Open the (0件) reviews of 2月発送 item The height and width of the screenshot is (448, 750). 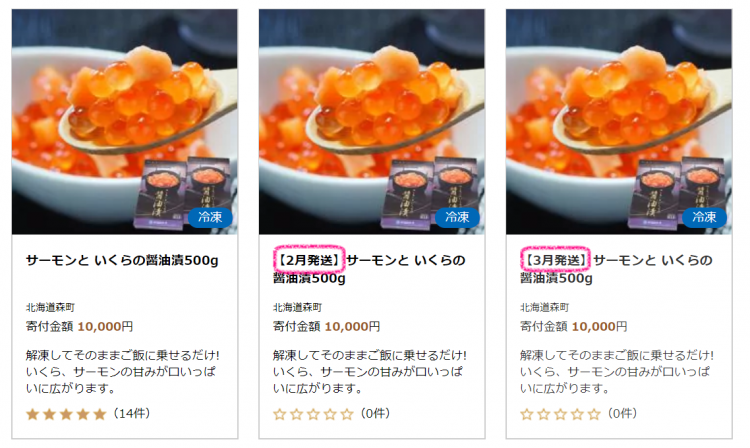point(375,414)
